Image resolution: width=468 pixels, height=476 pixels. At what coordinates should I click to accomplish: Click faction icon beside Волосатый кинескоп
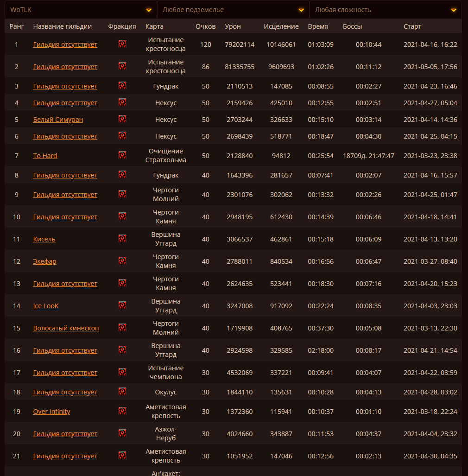coord(122,328)
